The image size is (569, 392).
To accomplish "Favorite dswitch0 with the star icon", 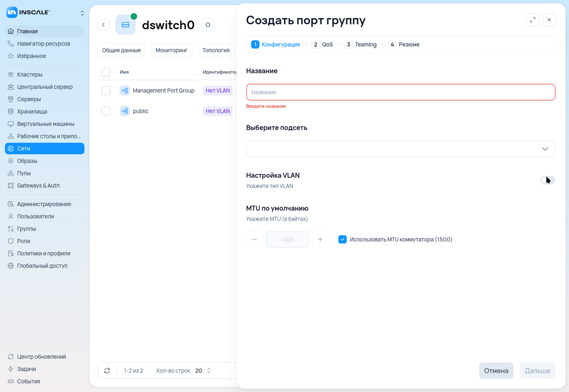I will [208, 25].
